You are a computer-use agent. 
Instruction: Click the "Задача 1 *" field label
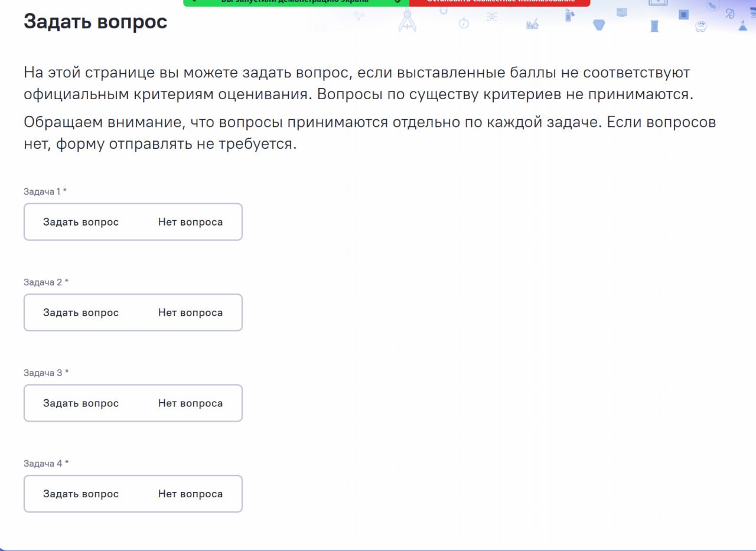(45, 191)
